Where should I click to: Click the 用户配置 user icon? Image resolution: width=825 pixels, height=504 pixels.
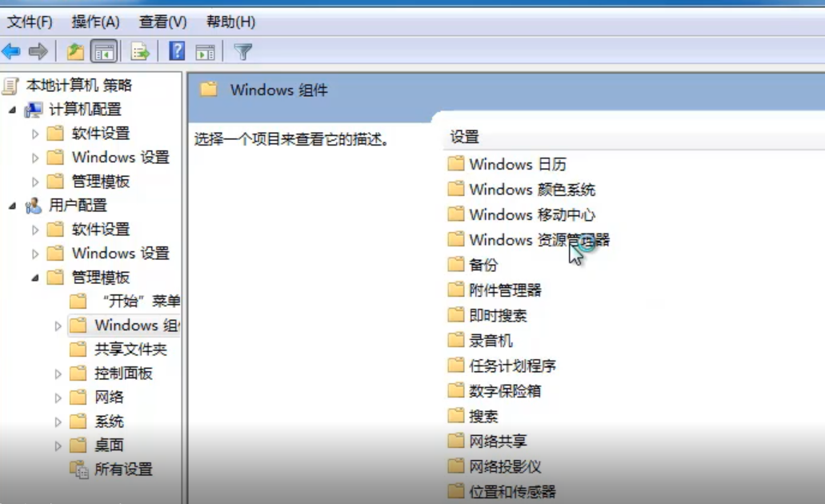pyautogui.click(x=34, y=205)
